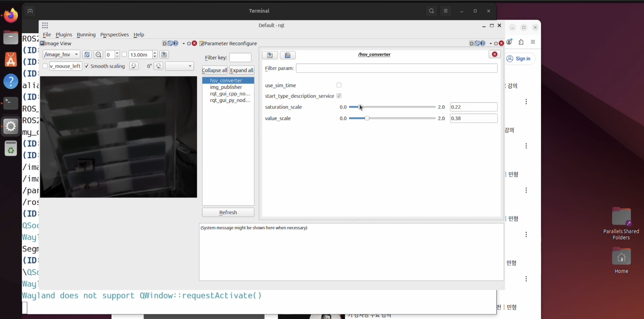
Task: Click the zoom to original size icon
Action: [98, 55]
